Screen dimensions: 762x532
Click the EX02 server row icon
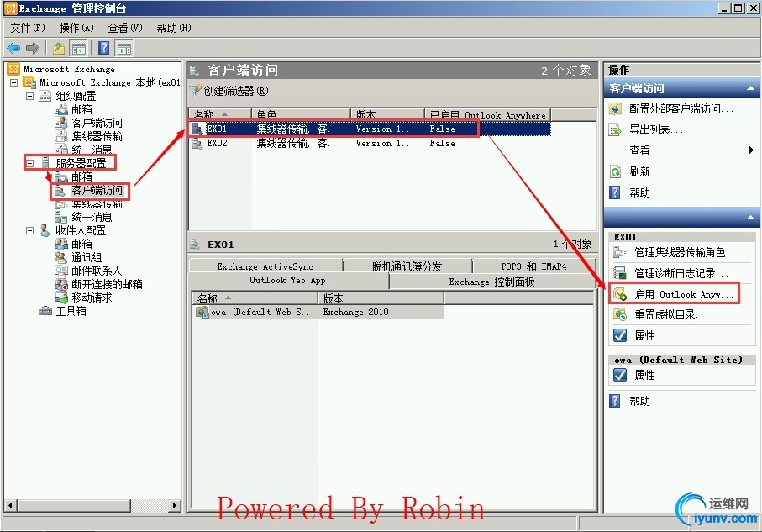pos(197,144)
